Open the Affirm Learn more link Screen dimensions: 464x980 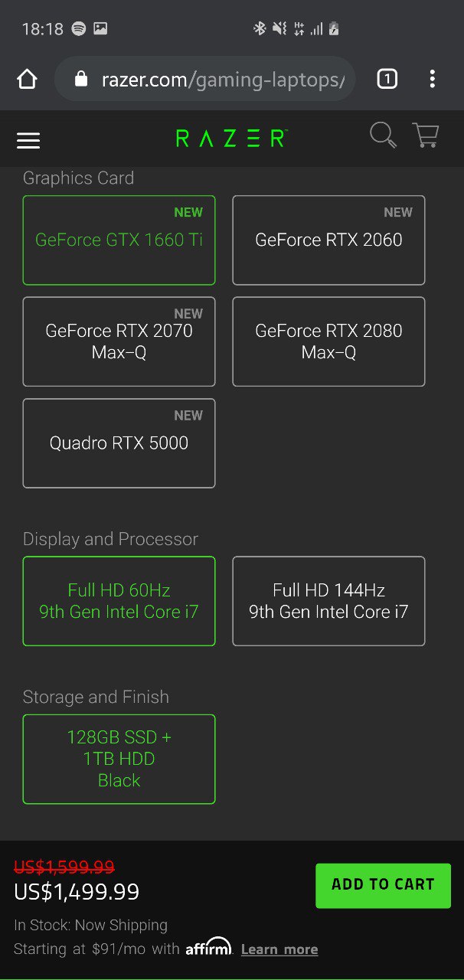(279, 949)
